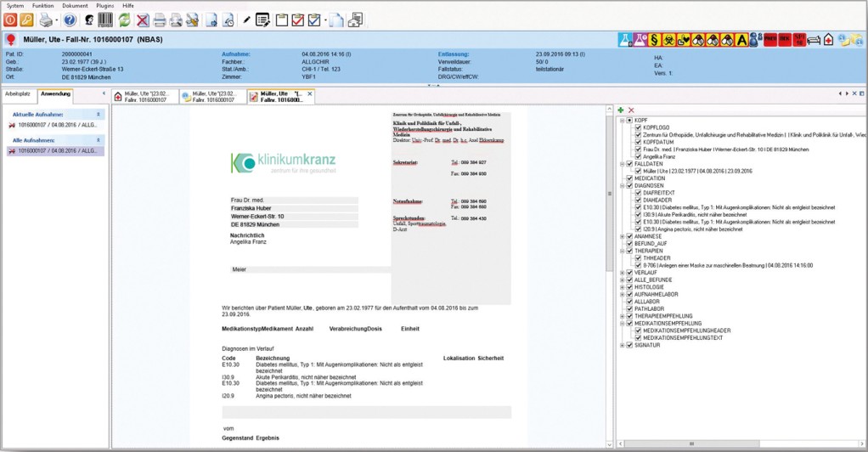The height and width of the screenshot is (452, 868).
Task: Uncheck the DIAFREITEXT checkbox
Action: point(639,193)
